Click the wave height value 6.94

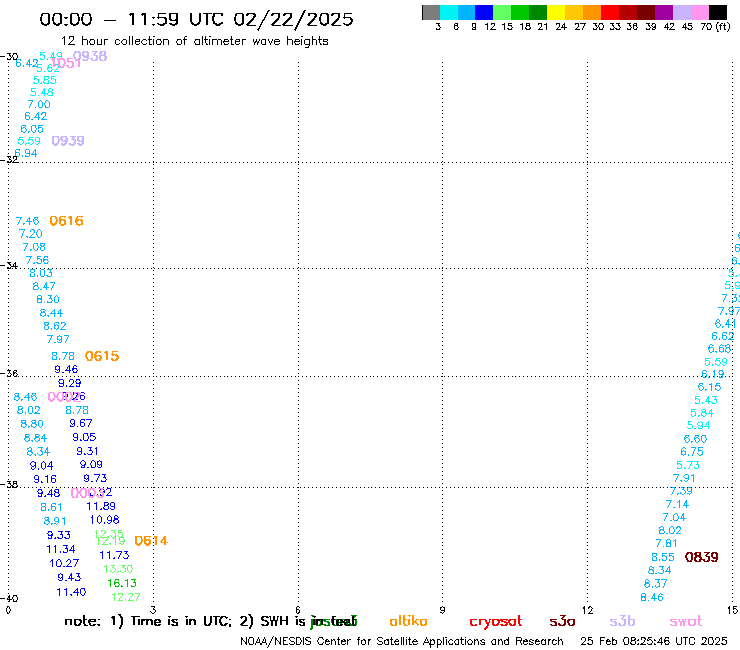[x=25, y=153]
